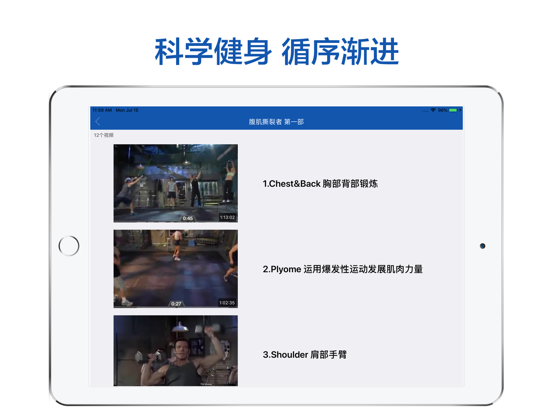
Task: Select '2.Plyome 运用爆发性运动发展肌肉力量' title
Action: coord(343,269)
